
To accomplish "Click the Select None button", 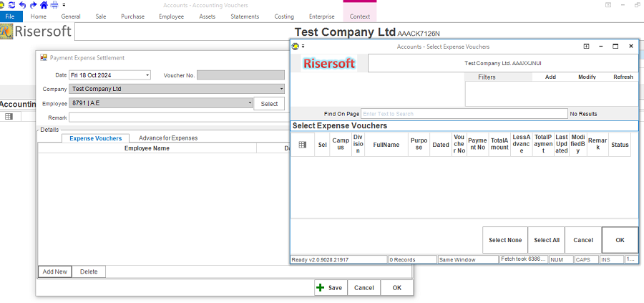I will click(x=505, y=240).
